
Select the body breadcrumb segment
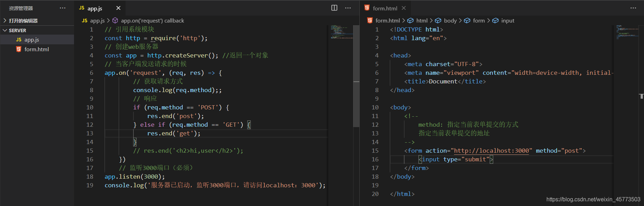coord(450,21)
